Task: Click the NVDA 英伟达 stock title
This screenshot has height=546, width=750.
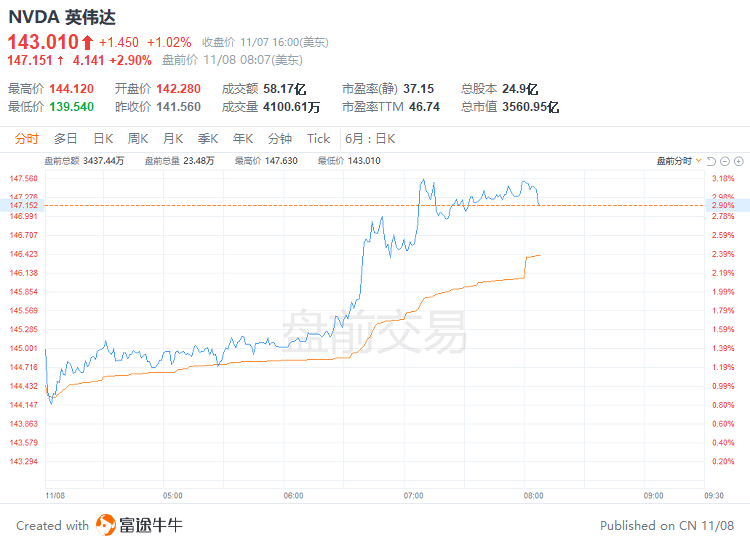Action: point(62,17)
